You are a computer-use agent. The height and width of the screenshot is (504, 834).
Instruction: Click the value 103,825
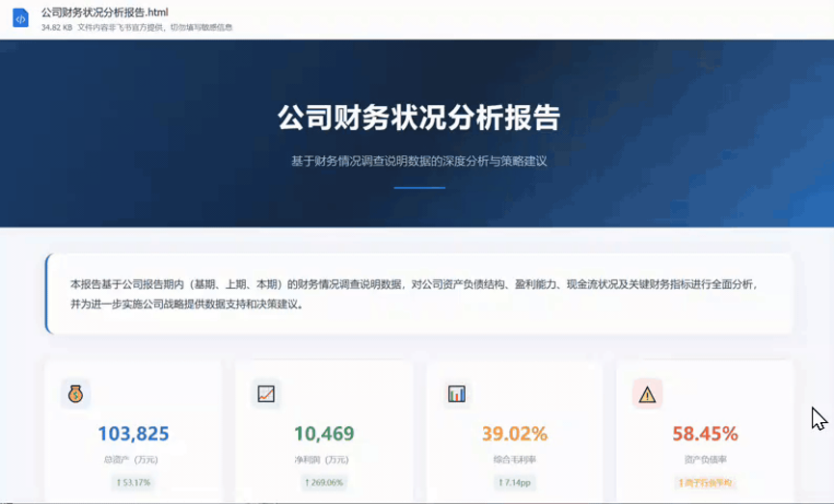pyautogui.click(x=133, y=434)
